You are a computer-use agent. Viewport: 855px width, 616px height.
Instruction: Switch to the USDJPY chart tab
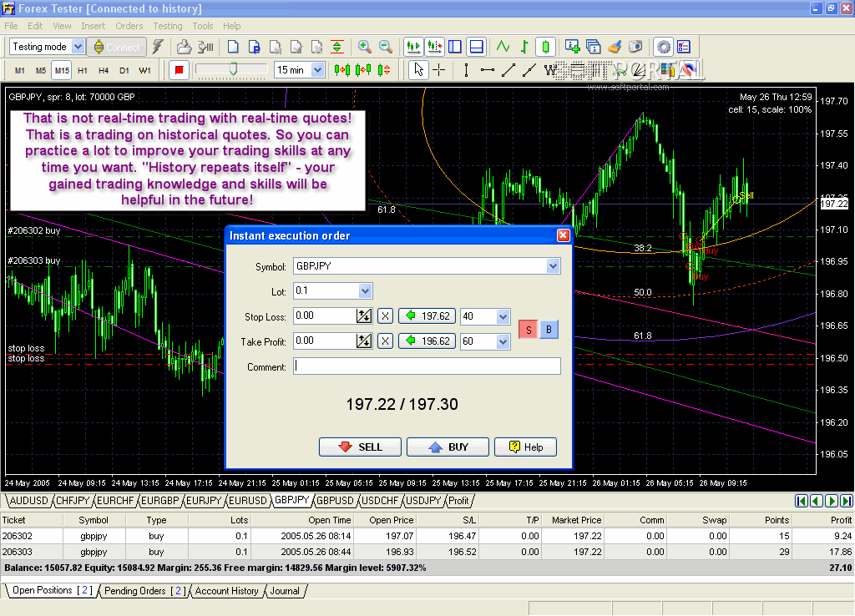point(423,501)
